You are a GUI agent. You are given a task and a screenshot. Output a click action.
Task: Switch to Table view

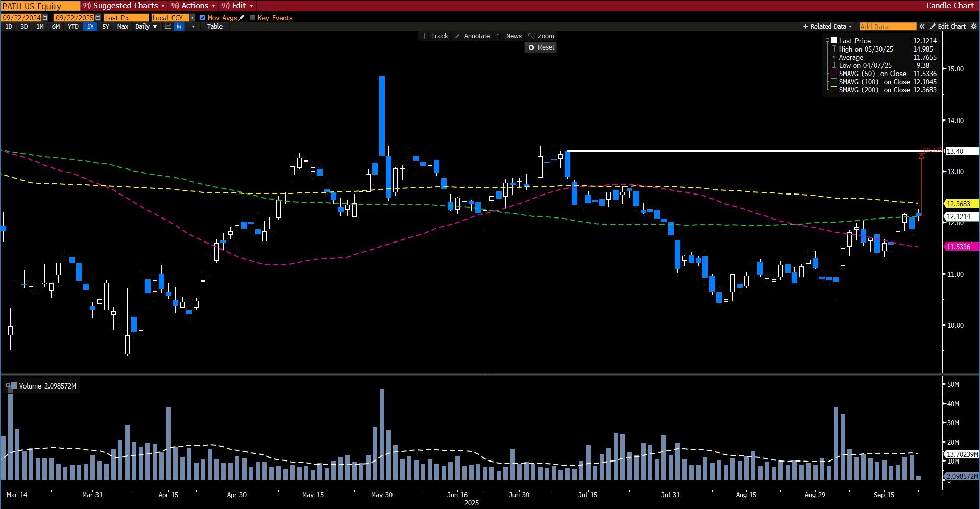(x=215, y=27)
